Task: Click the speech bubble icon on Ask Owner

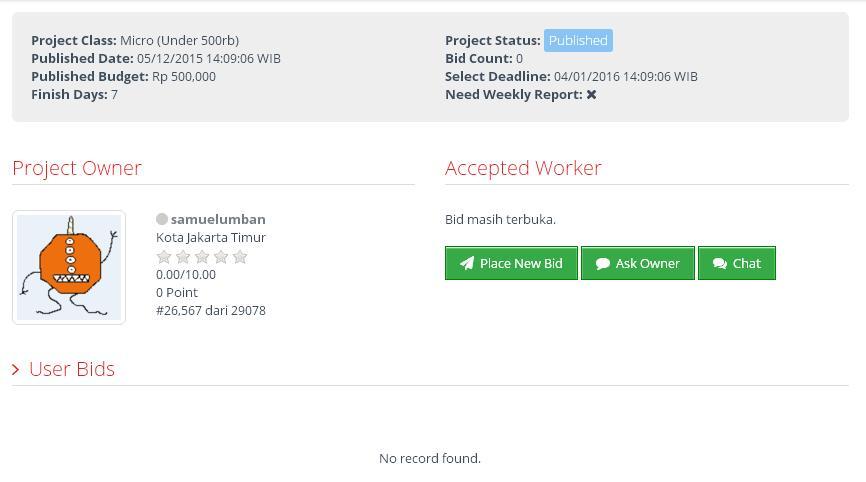Action: [x=603, y=264]
